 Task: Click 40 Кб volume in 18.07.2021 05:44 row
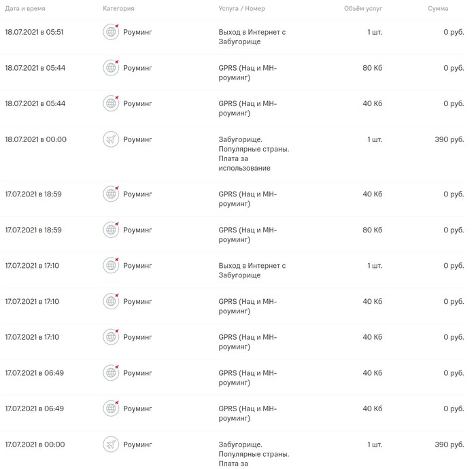tap(372, 104)
